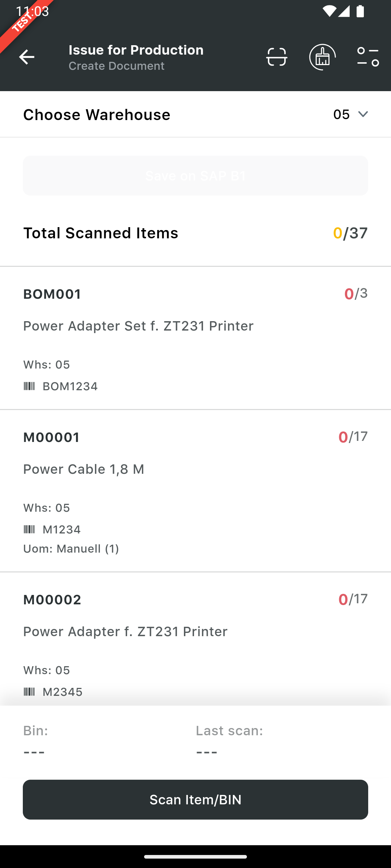Open the barcode scanner icon

pyautogui.click(x=277, y=57)
